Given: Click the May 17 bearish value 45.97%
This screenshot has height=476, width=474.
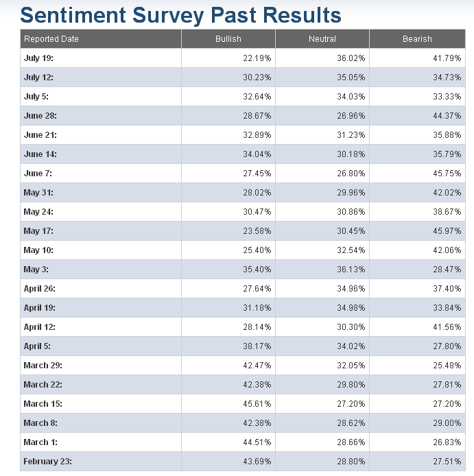Looking at the screenshot, I should coord(447,231).
